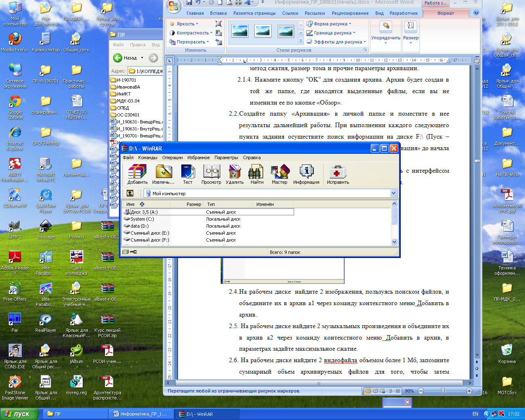This screenshot has height=420, width=525.
Task: Select the Найти (Find) binoculars icon
Action: click(x=257, y=174)
